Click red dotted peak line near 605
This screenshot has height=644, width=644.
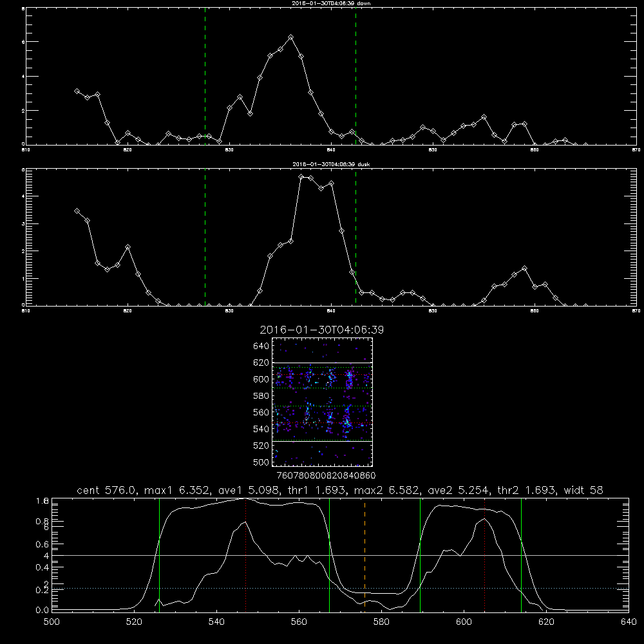(x=485, y=555)
